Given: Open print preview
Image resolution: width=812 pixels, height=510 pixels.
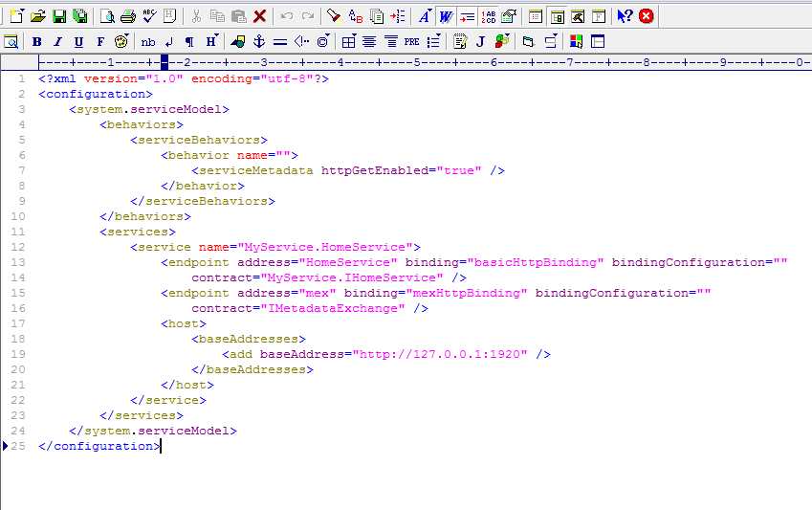Looking at the screenshot, I should coord(107,16).
